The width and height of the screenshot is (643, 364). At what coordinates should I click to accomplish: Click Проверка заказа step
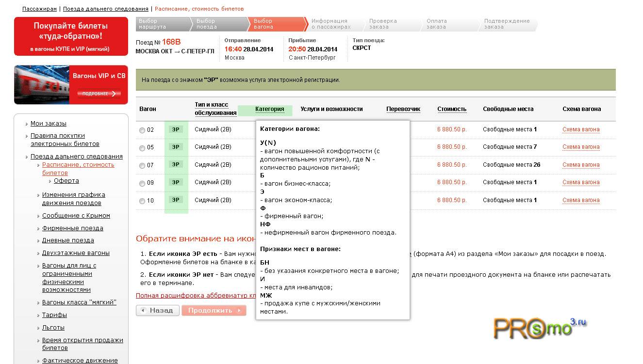pyautogui.click(x=383, y=24)
